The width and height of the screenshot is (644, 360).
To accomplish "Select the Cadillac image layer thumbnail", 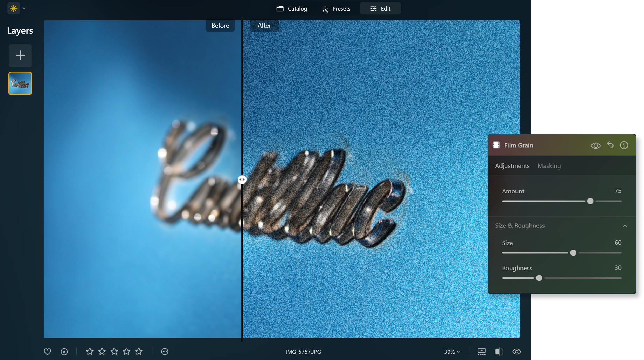I will [x=20, y=83].
